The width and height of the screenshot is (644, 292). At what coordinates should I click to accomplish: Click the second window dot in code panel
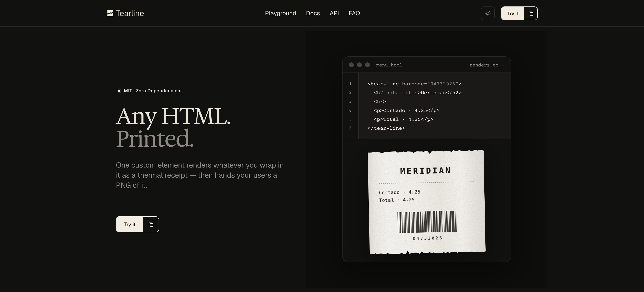tap(359, 65)
